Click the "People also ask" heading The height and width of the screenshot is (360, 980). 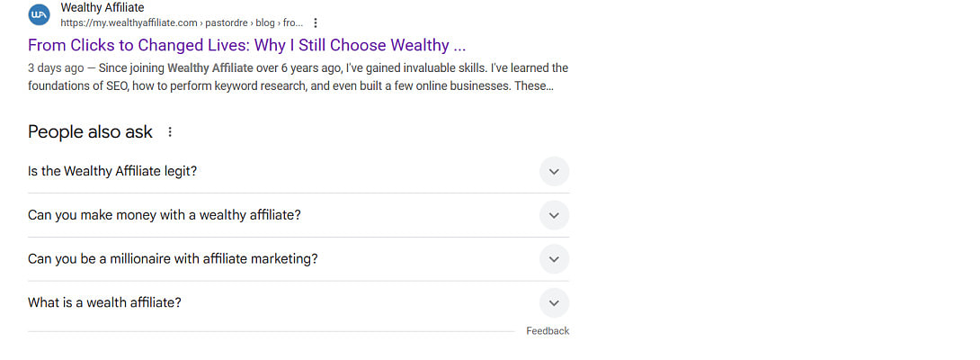[x=90, y=131]
